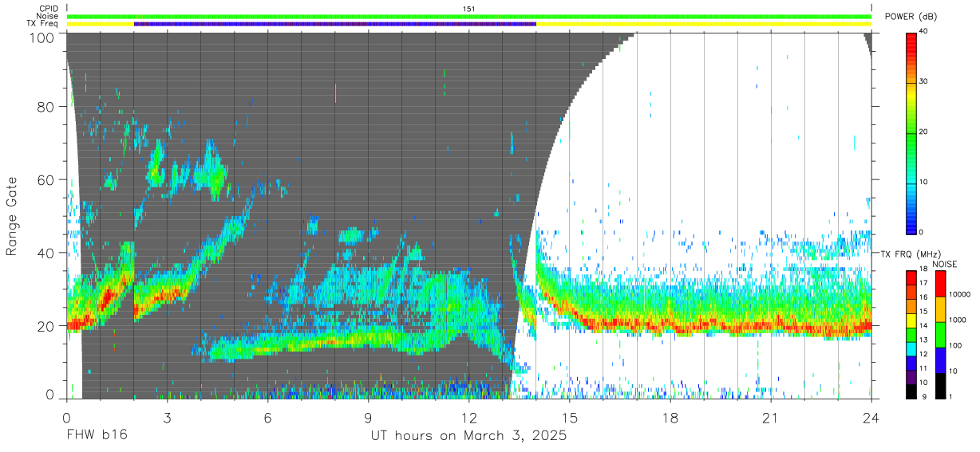This screenshot has width=980, height=452.
Task: Click the 60 tick on Range Gate axis
Action: click(x=45, y=179)
